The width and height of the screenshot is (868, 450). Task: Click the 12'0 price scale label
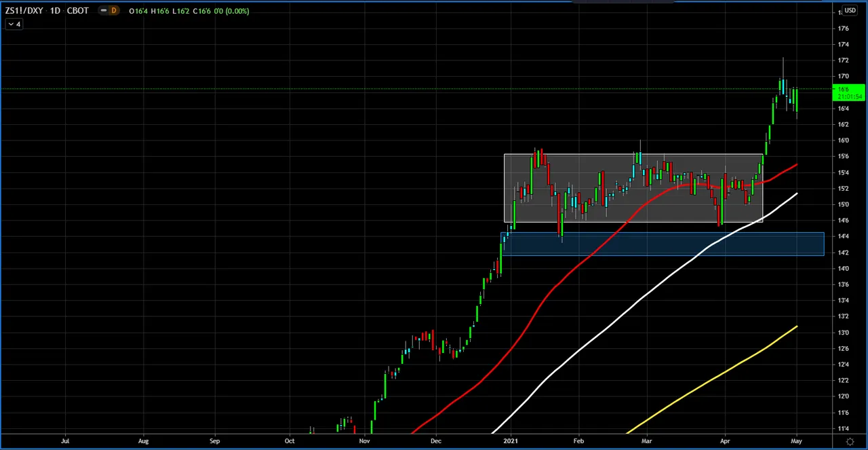(x=843, y=396)
